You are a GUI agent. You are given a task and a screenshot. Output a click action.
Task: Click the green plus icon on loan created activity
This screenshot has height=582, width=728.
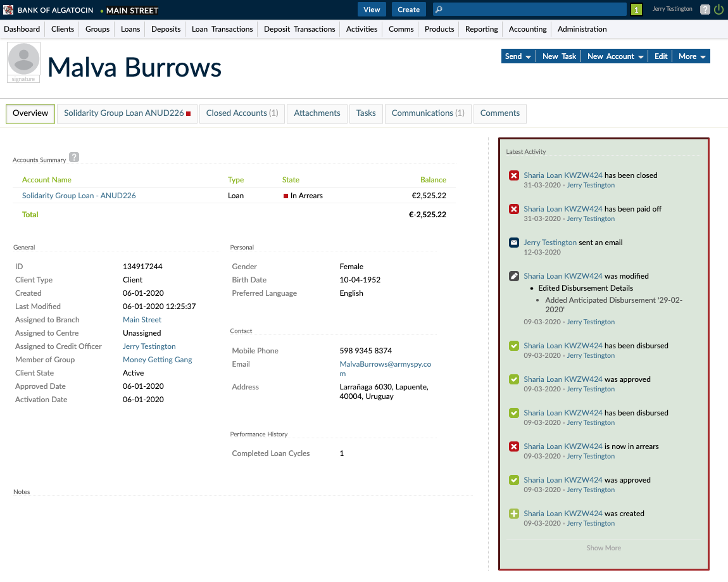pos(513,514)
